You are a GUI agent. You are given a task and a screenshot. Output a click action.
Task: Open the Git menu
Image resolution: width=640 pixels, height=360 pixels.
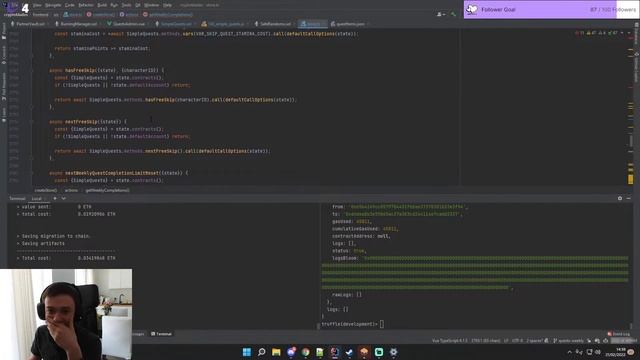tap(138, 5)
